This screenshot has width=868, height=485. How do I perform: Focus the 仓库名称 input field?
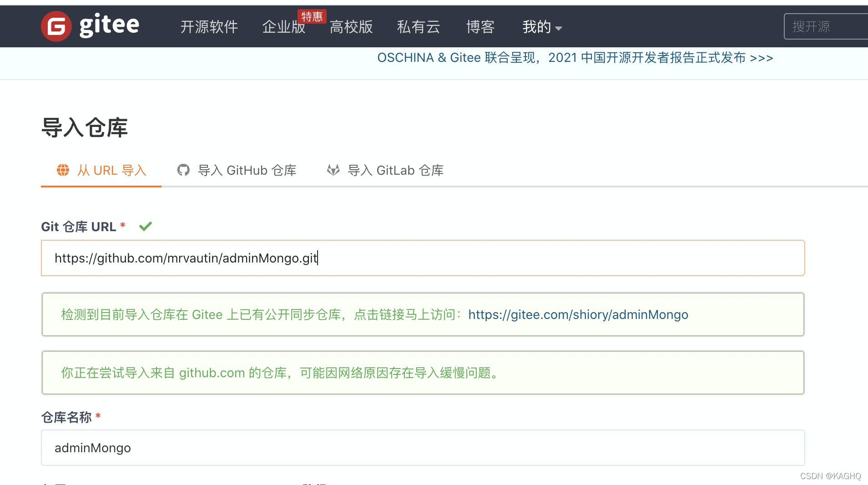(423, 448)
